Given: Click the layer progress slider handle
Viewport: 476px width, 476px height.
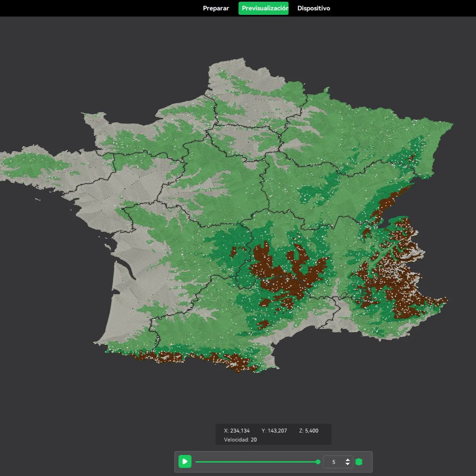Looking at the screenshot, I should tap(318, 462).
